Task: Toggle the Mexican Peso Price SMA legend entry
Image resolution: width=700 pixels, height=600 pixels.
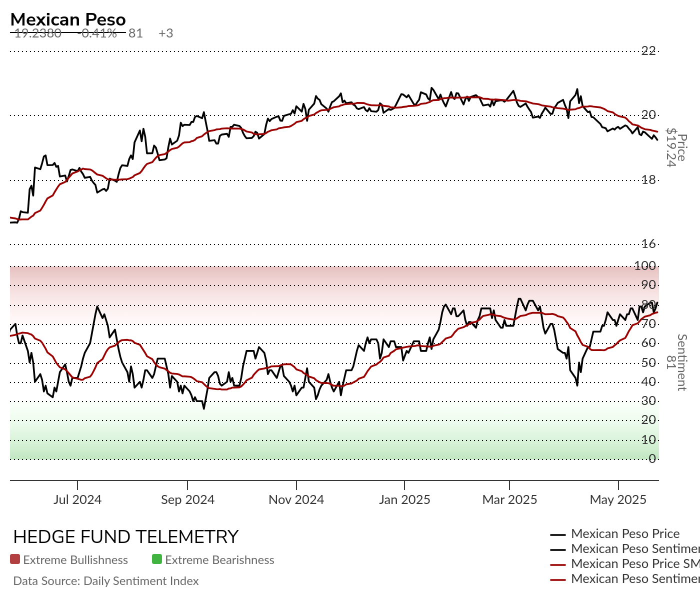Action: pos(625,564)
